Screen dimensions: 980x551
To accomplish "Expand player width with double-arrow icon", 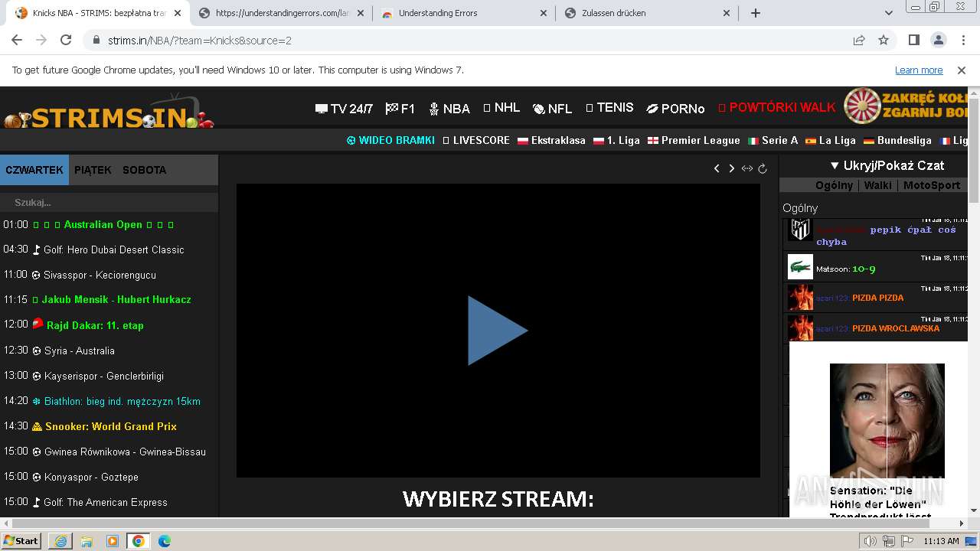I will [747, 168].
